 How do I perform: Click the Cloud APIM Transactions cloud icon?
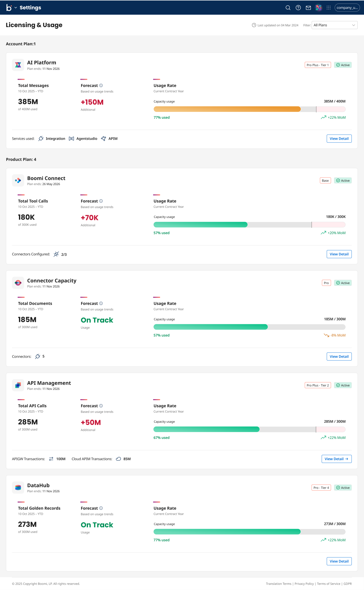tap(118, 459)
